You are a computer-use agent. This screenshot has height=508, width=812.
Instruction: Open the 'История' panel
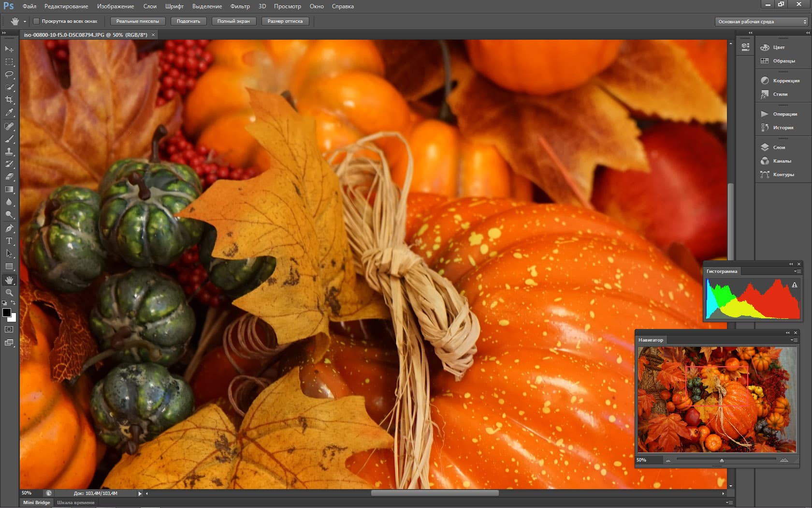point(783,128)
